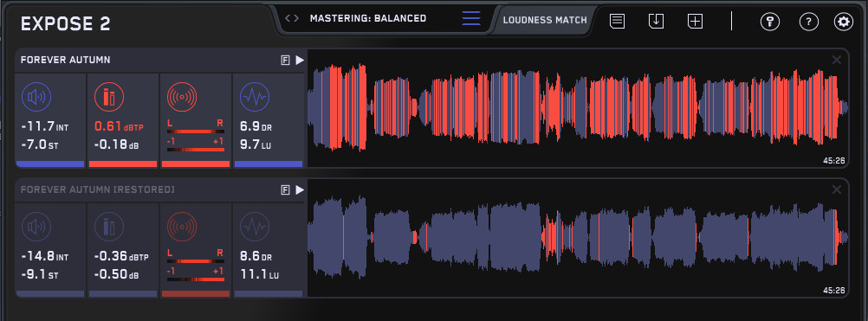Select dynamic range icon for Restored track
Viewport: 868px width, 321px height.
click(255, 227)
